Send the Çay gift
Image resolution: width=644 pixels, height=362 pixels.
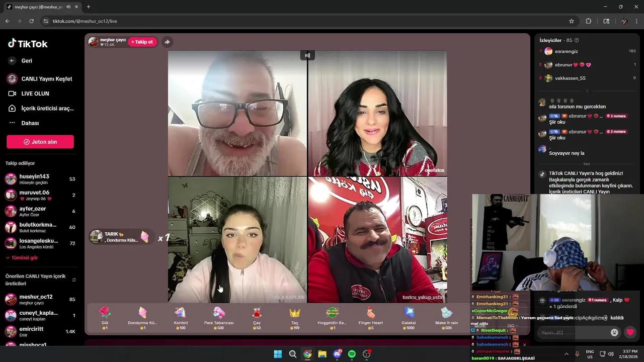[x=257, y=318]
